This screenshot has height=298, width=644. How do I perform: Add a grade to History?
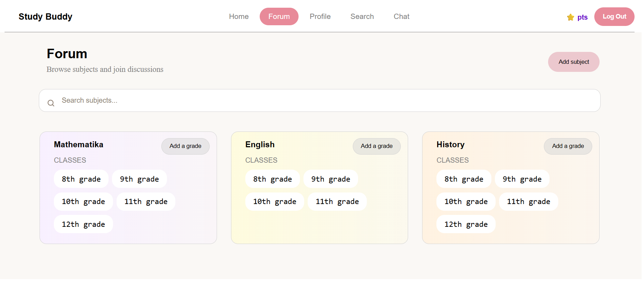coord(568,146)
